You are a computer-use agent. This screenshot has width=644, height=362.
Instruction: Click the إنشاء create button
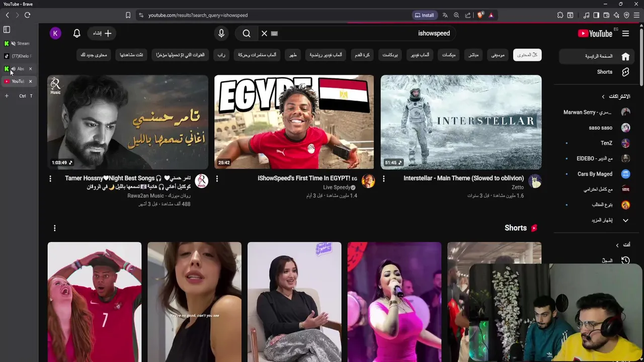pyautogui.click(x=102, y=33)
